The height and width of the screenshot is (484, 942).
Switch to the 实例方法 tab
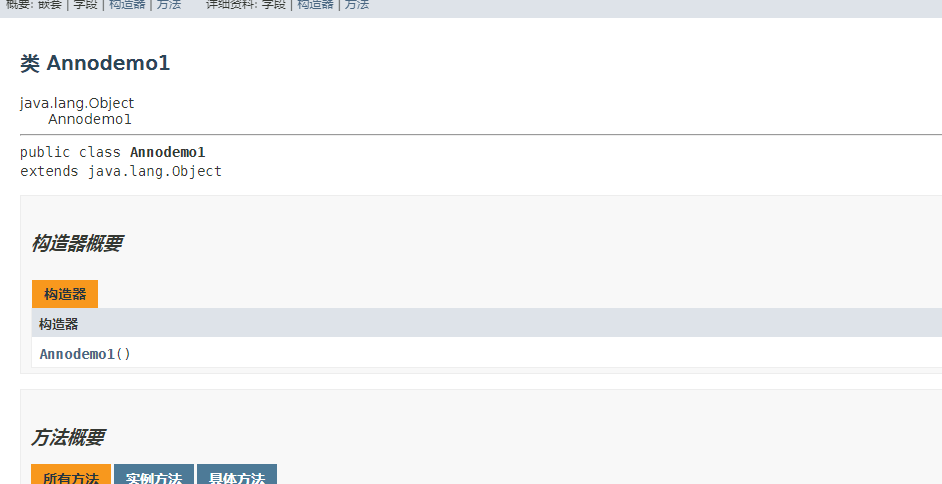point(154,476)
